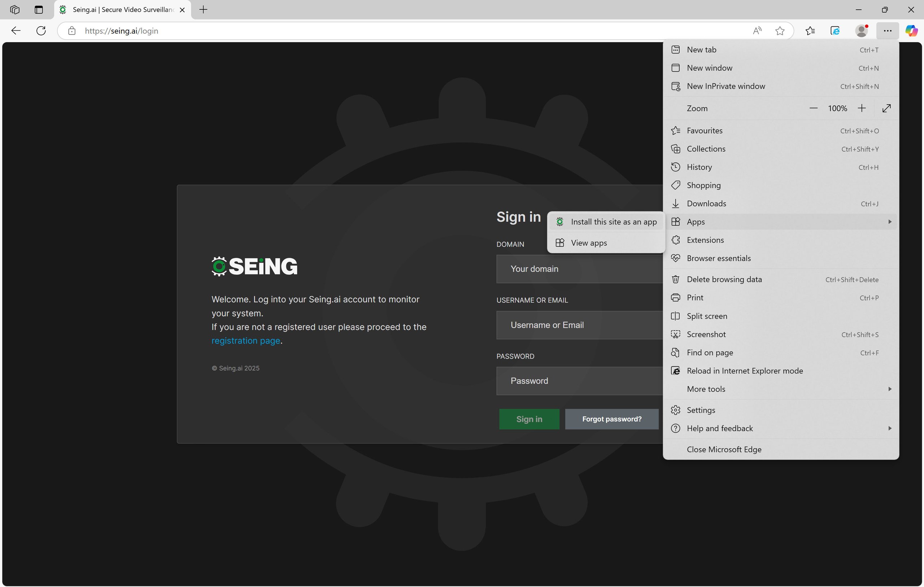Viewport: 924px width, 587px height.
Task: Open the Favourites hub toolbar icon
Action: pos(810,31)
